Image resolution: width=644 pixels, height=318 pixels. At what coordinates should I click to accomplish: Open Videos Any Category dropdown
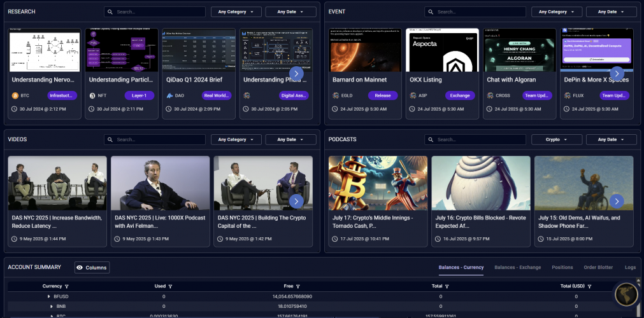[236, 139]
